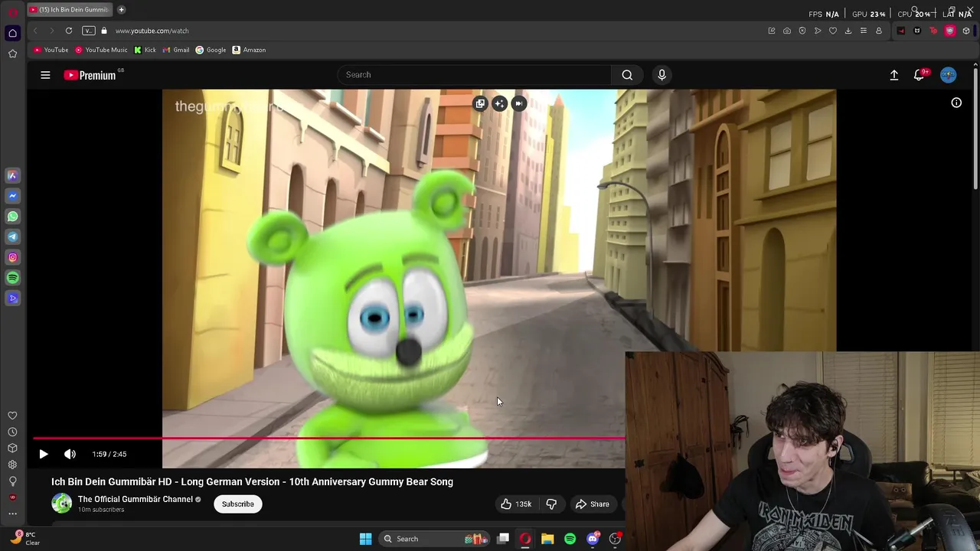The width and height of the screenshot is (980, 551).
Task: Open the YouTube guide hamburger menu
Action: pyautogui.click(x=45, y=75)
